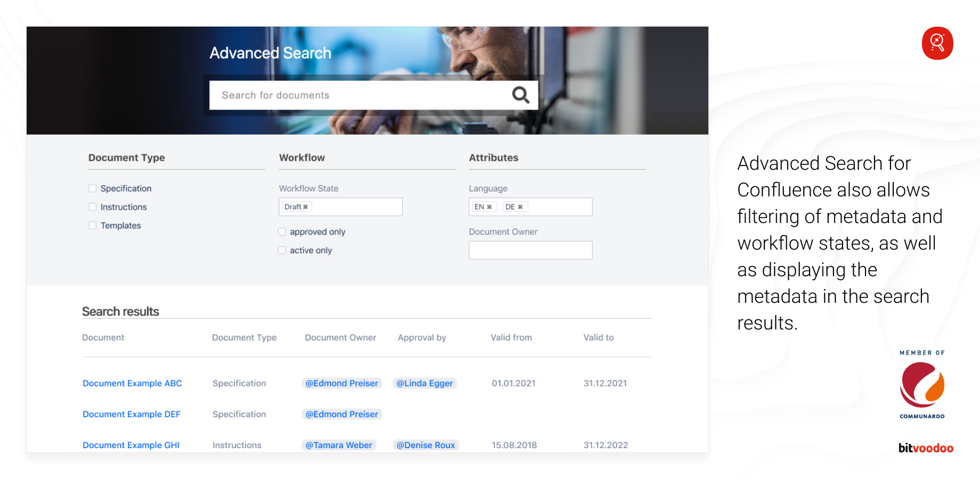Viewport: 980px width, 479px height.
Task: Open Document Example GHI
Action: point(131,445)
